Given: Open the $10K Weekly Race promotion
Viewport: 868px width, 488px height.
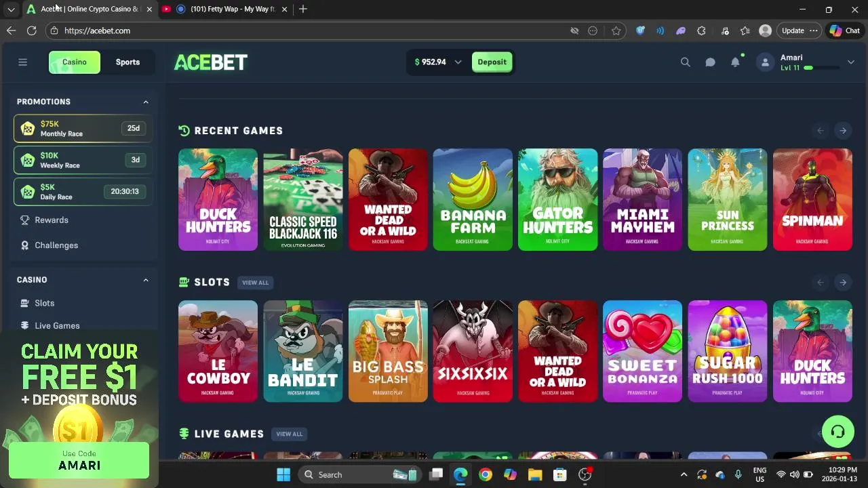Looking at the screenshot, I should click(x=83, y=160).
